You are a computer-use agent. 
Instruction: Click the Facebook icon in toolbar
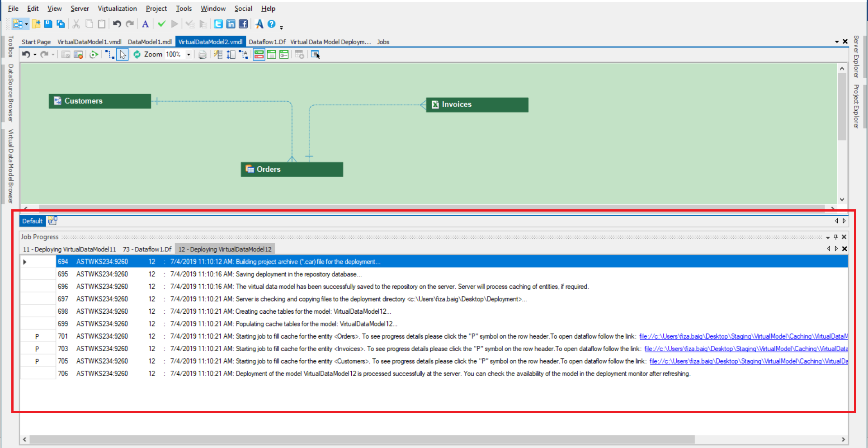tap(243, 24)
